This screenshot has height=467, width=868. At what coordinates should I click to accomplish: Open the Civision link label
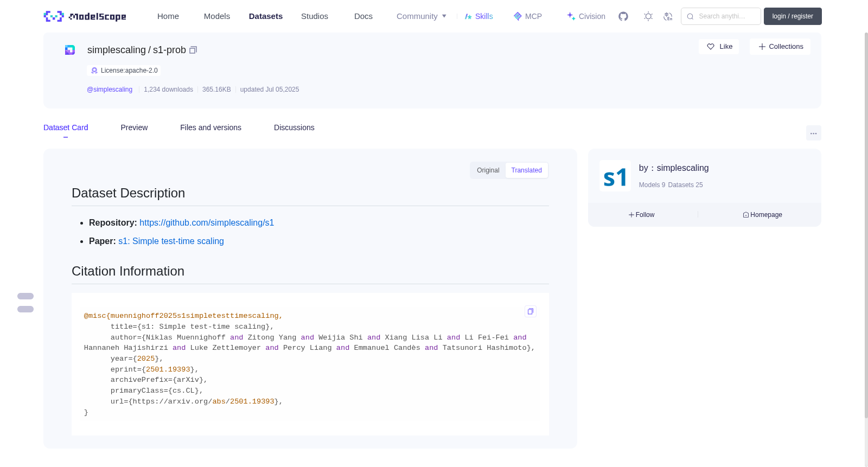click(x=592, y=16)
